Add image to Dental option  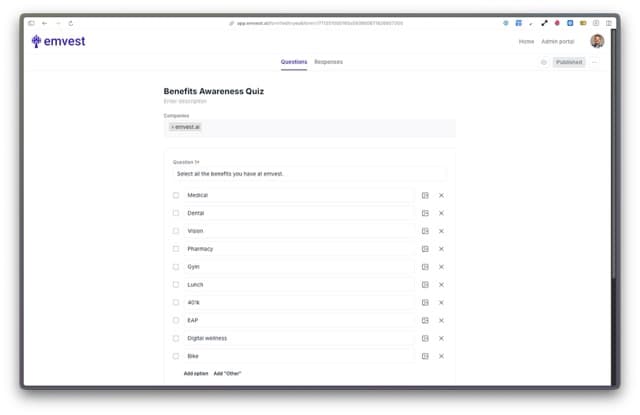point(425,213)
